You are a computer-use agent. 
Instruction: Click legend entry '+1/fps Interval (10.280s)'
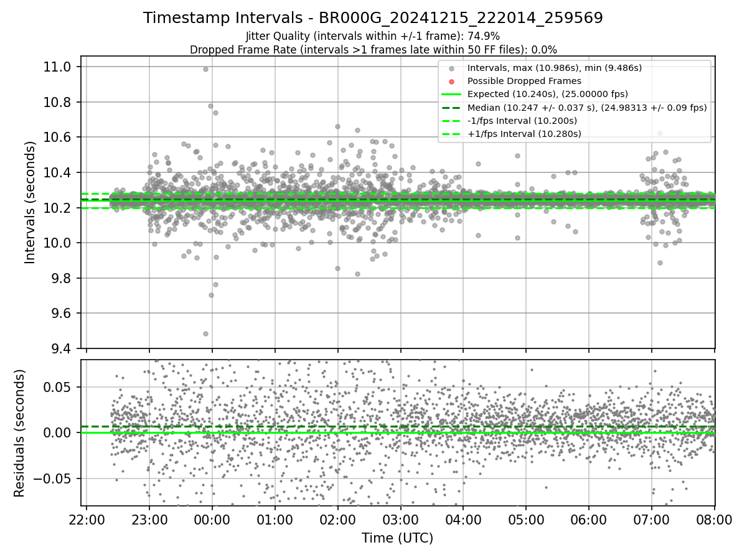pyautogui.click(x=524, y=134)
